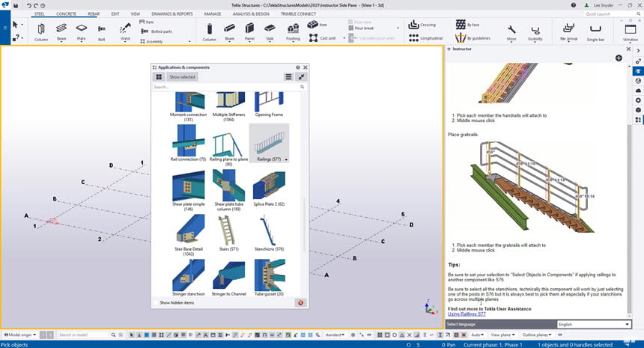The image size is (644, 348).
Task: Select the Bolt tool
Action: click(x=101, y=31)
